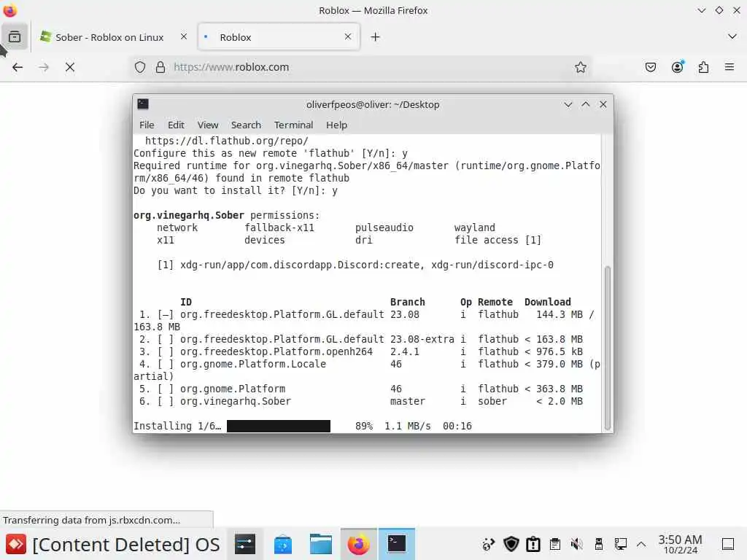List all tabs dropdown arrow

coord(732,36)
